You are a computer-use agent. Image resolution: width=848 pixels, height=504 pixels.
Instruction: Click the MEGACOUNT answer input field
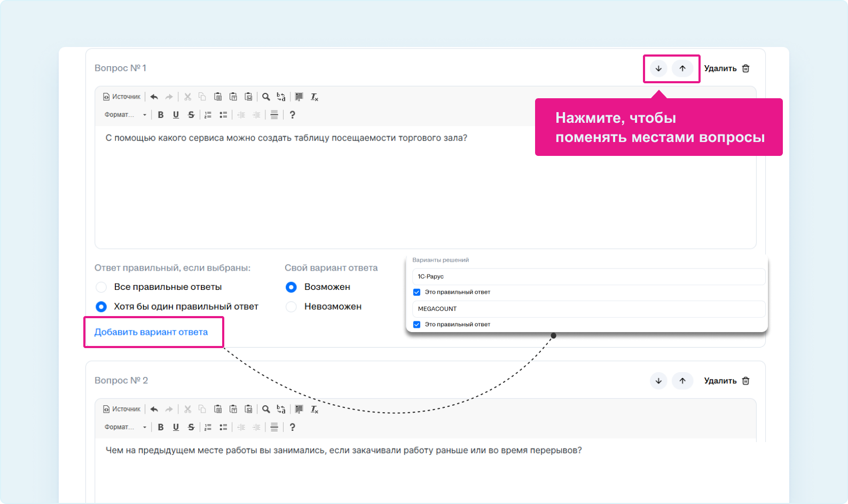pos(587,309)
